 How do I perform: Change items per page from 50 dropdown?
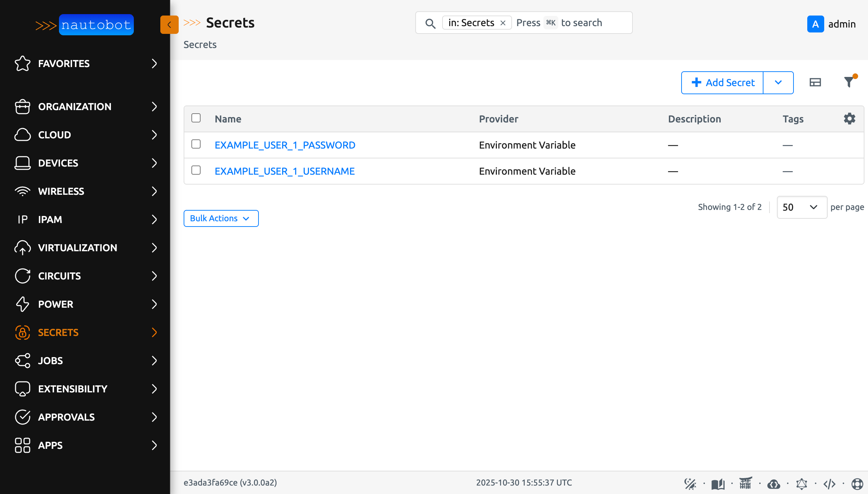pos(802,207)
